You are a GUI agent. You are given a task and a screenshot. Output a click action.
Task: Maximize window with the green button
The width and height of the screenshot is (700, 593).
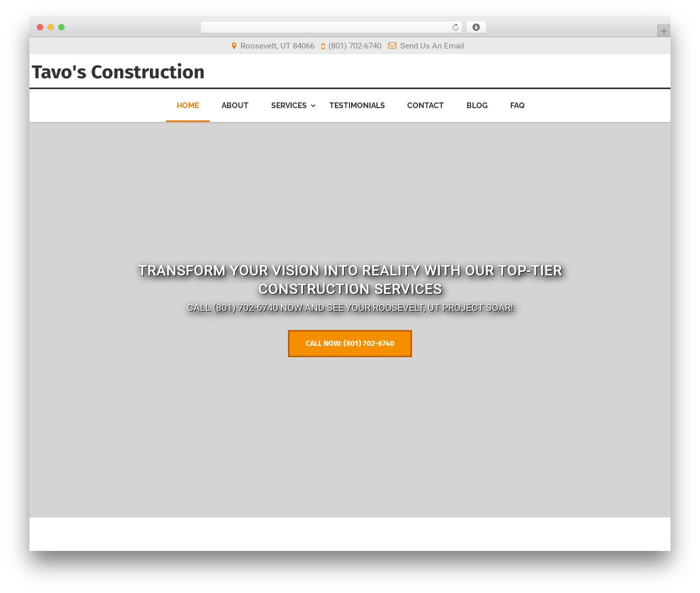[x=61, y=27]
